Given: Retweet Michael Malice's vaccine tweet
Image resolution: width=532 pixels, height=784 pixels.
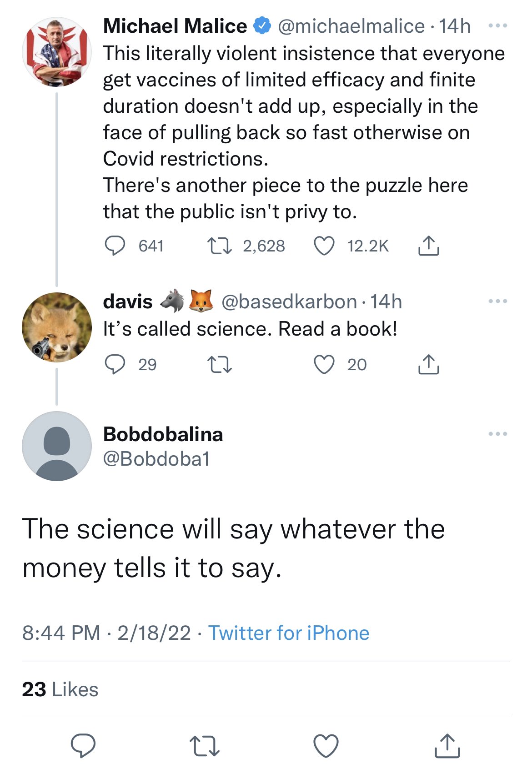Looking at the screenshot, I should click(220, 246).
